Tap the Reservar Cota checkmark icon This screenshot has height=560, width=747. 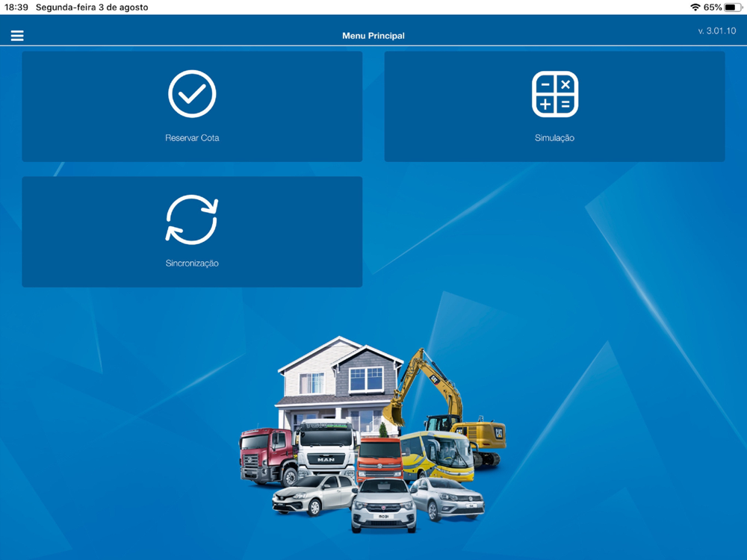192,94
